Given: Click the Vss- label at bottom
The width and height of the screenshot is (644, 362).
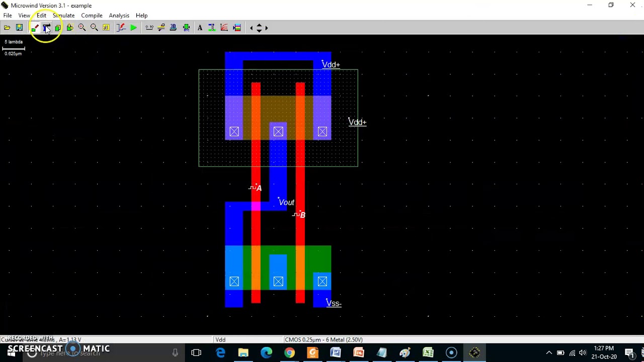Looking at the screenshot, I should (x=334, y=303).
